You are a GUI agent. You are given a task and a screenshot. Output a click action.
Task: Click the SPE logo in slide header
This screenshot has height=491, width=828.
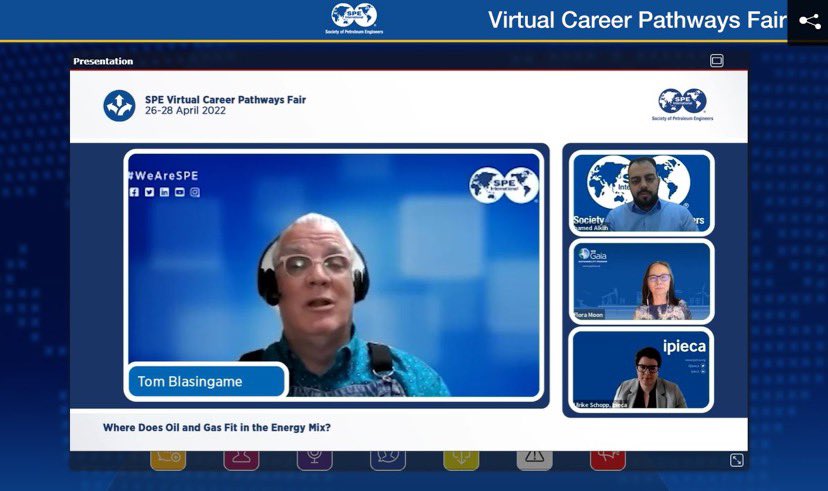(682, 105)
